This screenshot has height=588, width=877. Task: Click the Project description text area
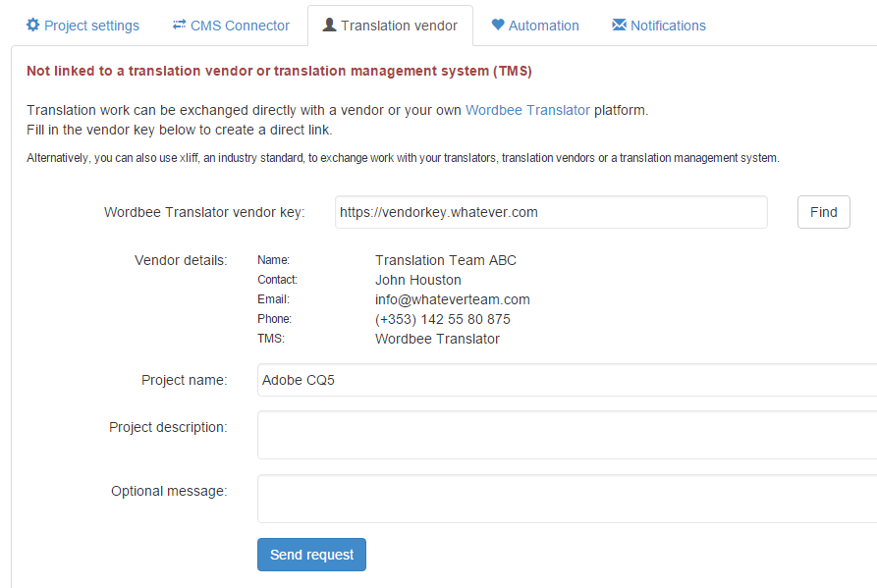pyautogui.click(x=566, y=435)
